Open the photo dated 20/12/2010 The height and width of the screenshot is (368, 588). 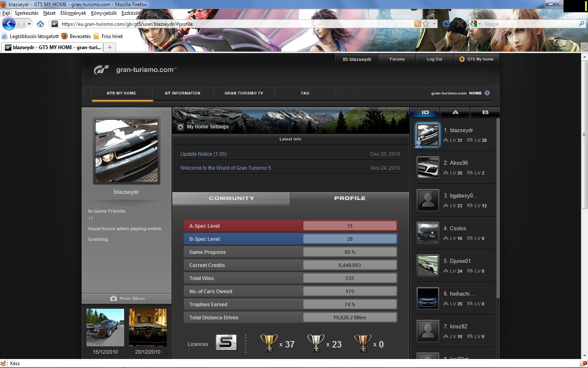[x=148, y=328]
